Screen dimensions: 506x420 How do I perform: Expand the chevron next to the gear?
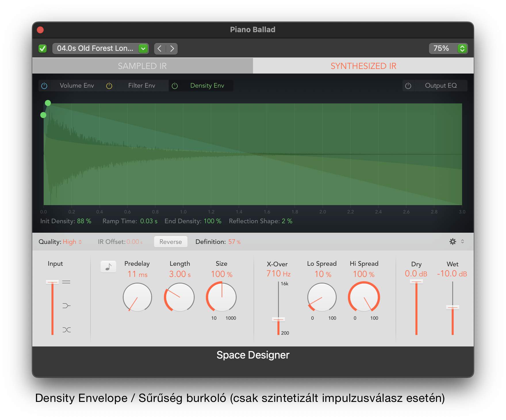click(463, 242)
